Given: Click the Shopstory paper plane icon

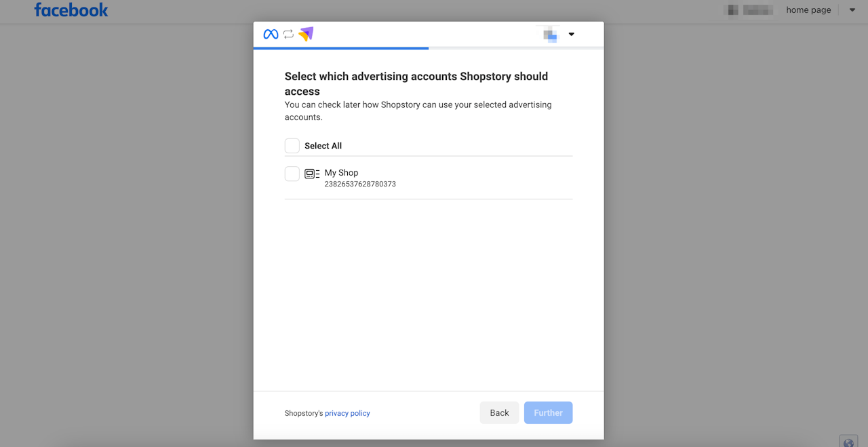Looking at the screenshot, I should (306, 34).
